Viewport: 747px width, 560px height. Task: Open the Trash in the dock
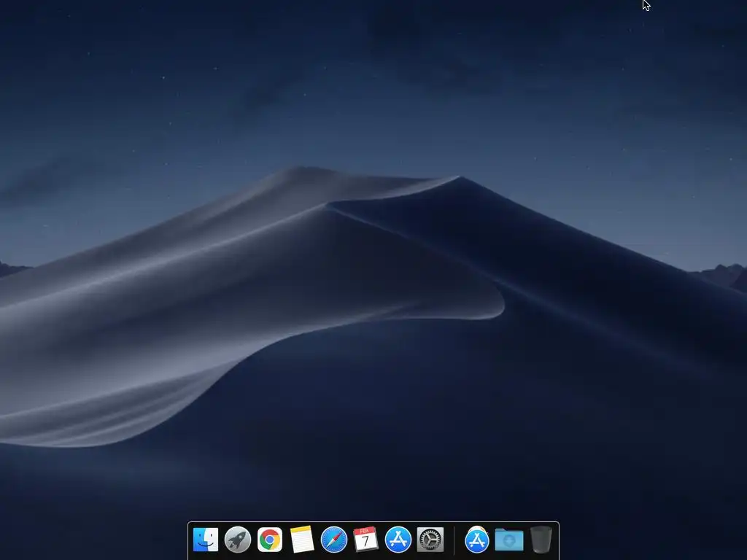(541, 540)
